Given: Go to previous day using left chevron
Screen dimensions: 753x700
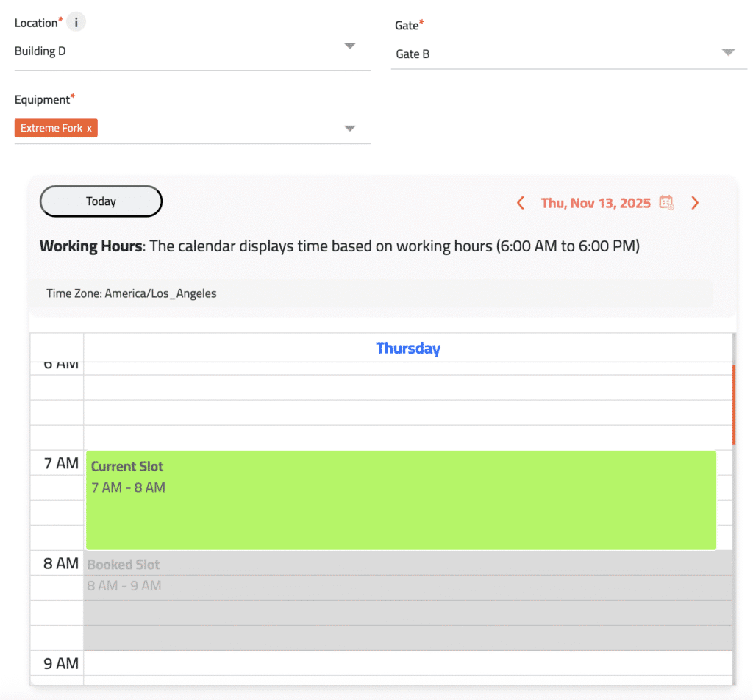Looking at the screenshot, I should [x=521, y=203].
